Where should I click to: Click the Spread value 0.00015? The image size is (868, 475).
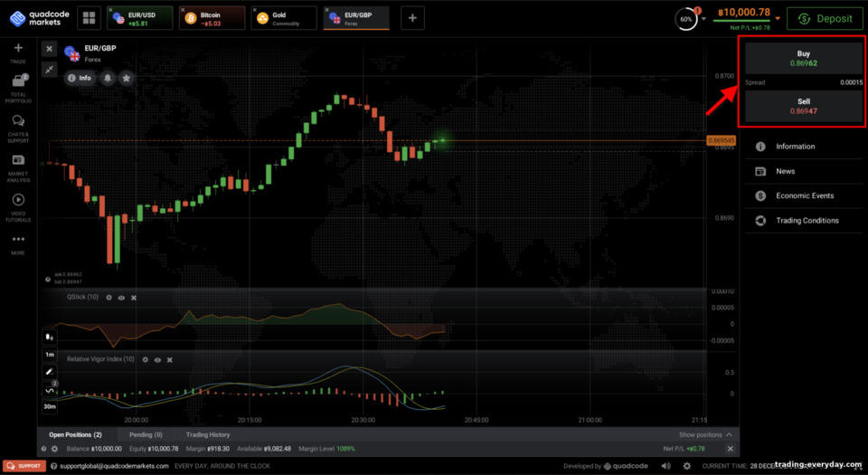(852, 82)
